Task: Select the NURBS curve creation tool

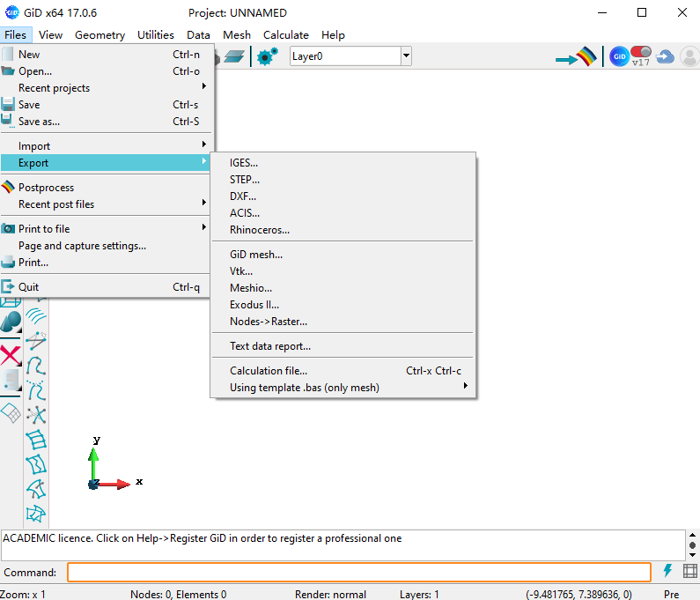Action: pyautogui.click(x=36, y=366)
